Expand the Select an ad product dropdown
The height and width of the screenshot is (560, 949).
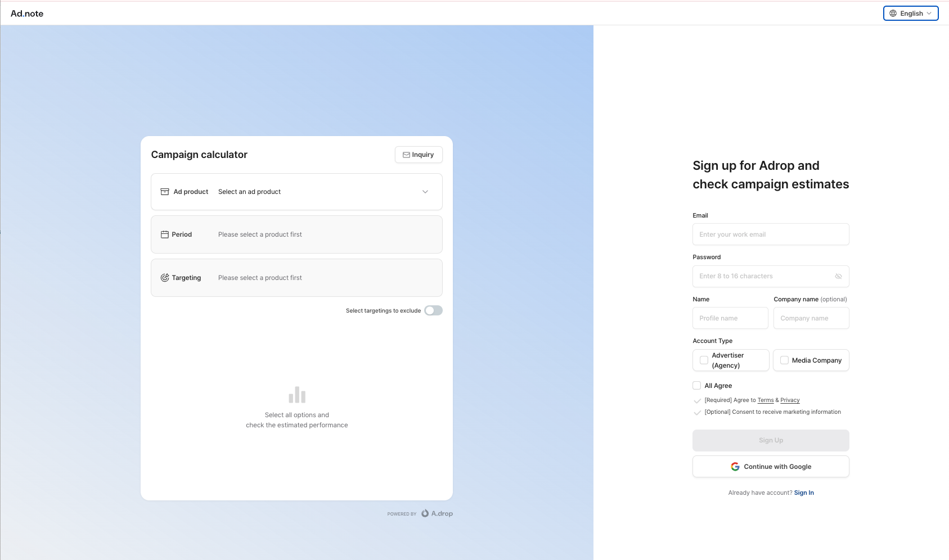[x=425, y=192]
